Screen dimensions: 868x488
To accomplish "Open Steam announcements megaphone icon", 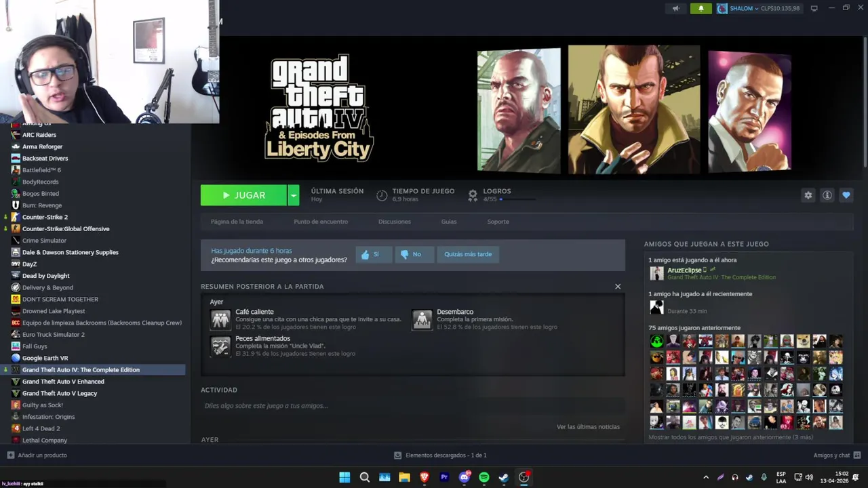I will (x=675, y=8).
